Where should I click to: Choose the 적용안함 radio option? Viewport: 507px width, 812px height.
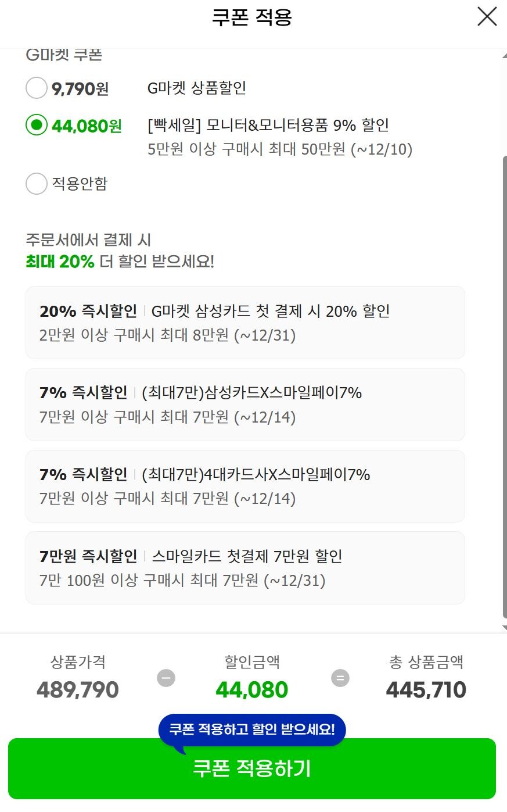(36, 184)
